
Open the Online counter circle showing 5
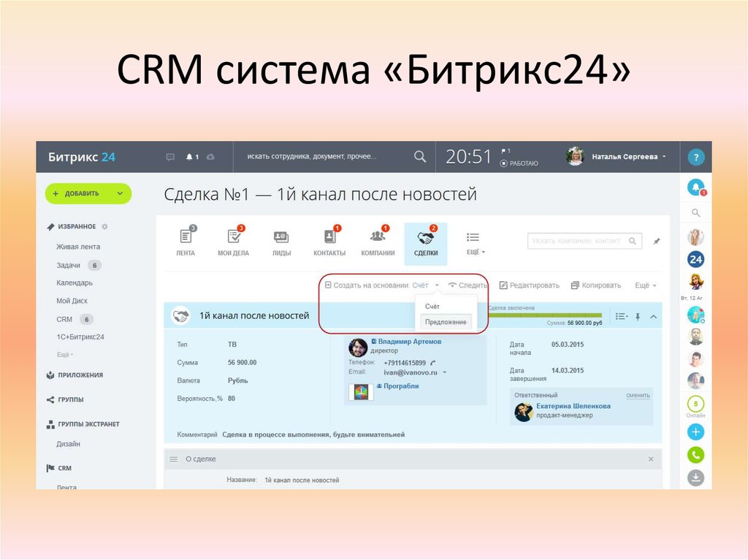click(695, 404)
